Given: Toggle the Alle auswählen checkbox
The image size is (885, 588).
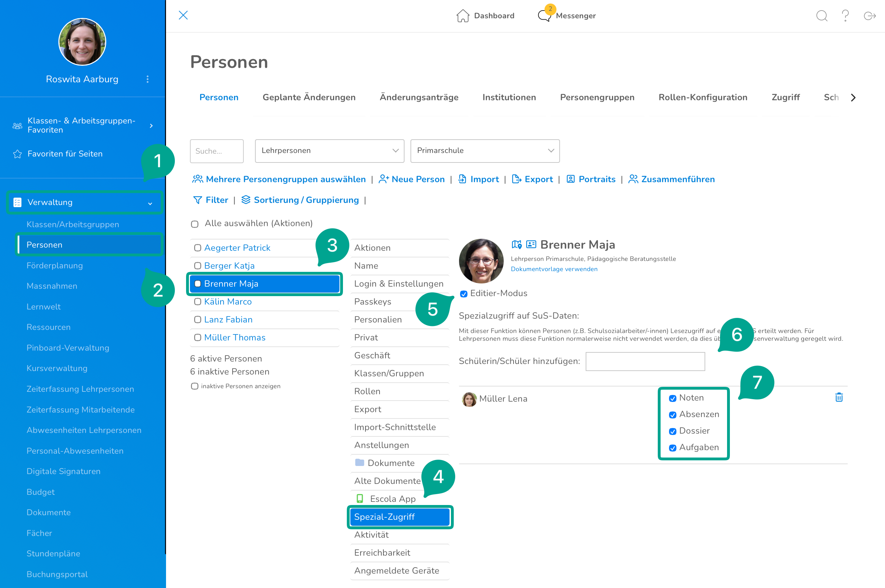Looking at the screenshot, I should (195, 224).
